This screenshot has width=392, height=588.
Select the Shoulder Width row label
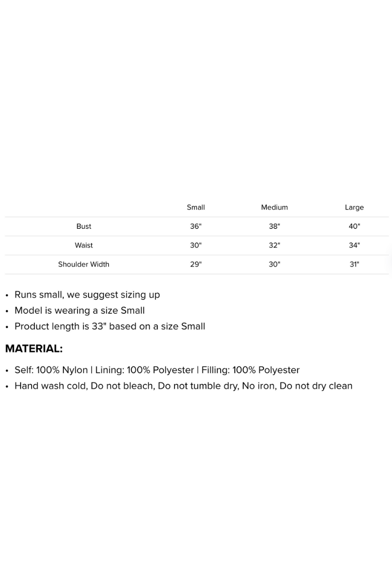[x=84, y=264]
